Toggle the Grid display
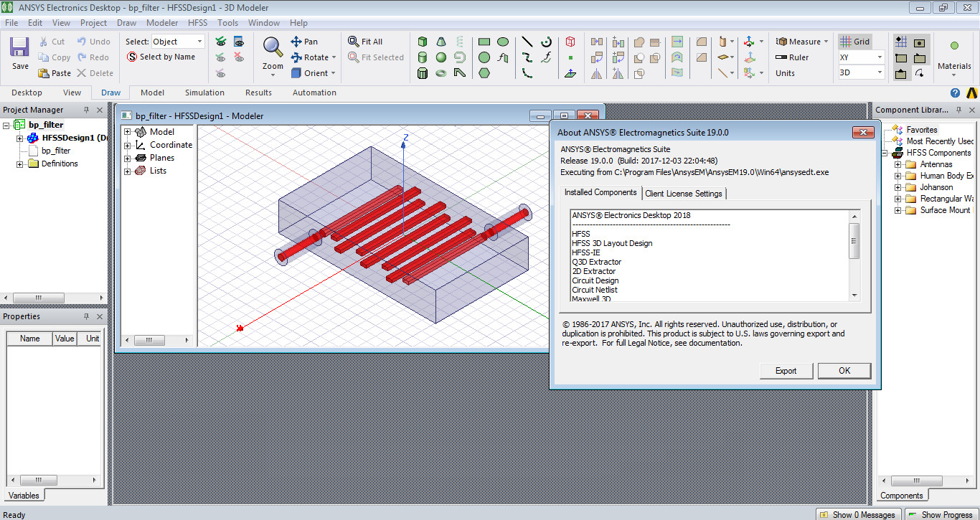This screenshot has height=520, width=980. tap(854, 42)
